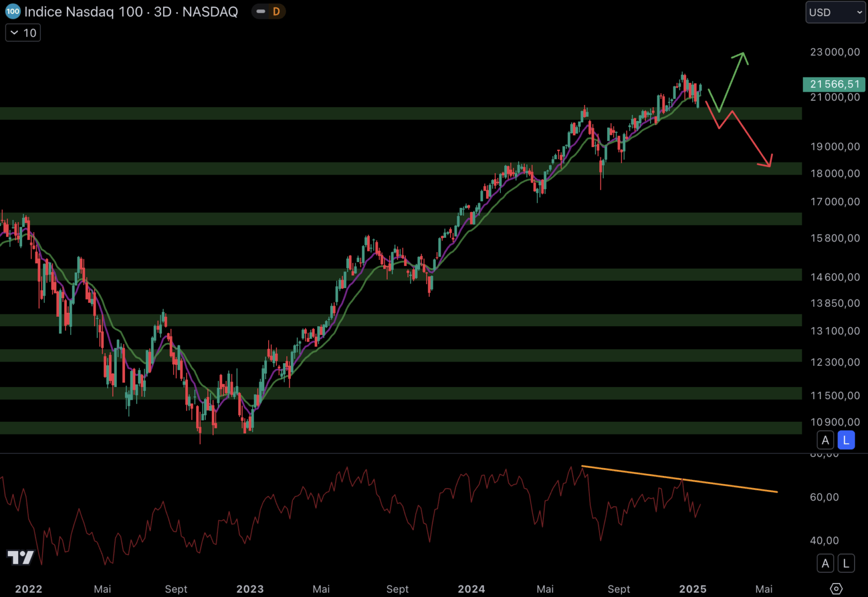
Task: Toggle auto scale on the main price pane
Action: [x=825, y=440]
